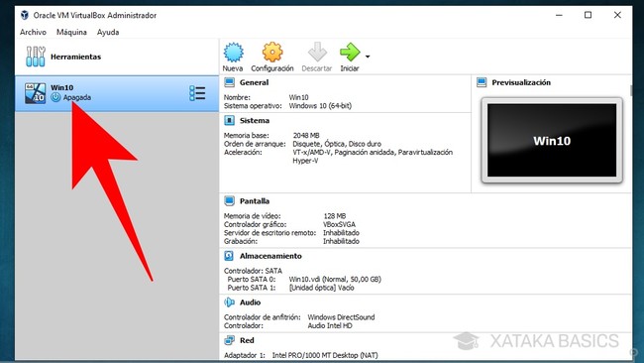Click the Sistema section chip icon
Screen dimensions: 644x363
(229, 120)
